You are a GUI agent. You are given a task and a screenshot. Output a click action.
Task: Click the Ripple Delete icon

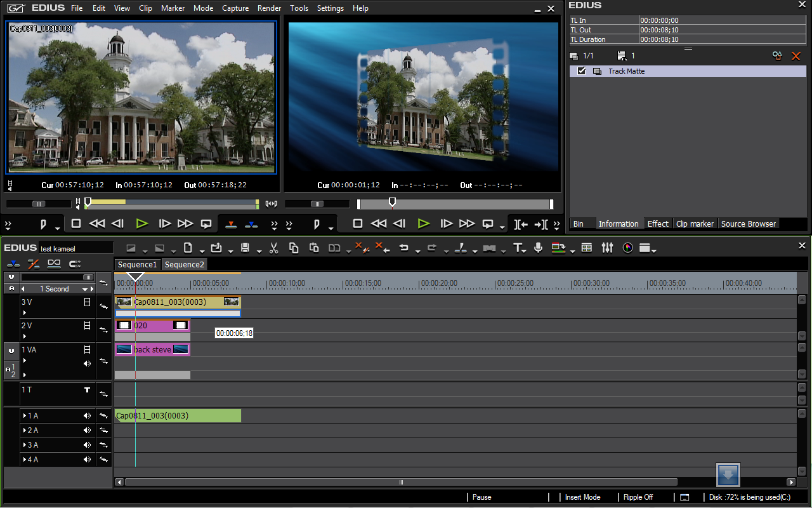pos(383,248)
